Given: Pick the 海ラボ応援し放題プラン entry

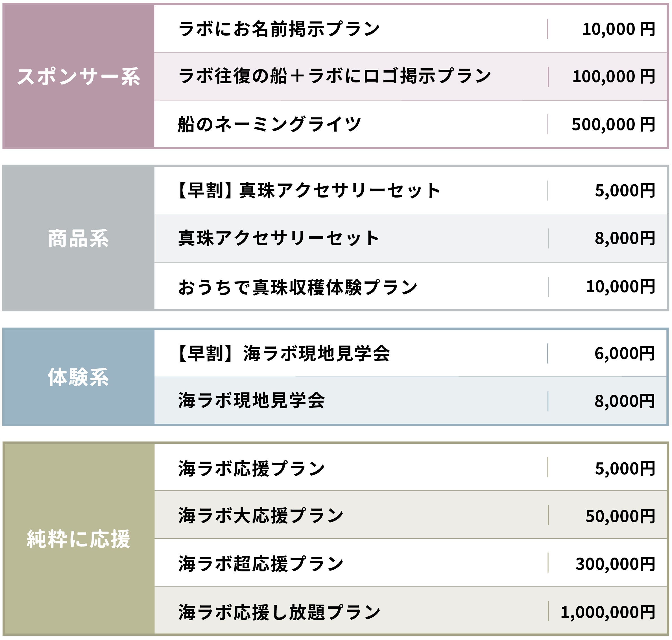Looking at the screenshot, I should coord(279,612).
